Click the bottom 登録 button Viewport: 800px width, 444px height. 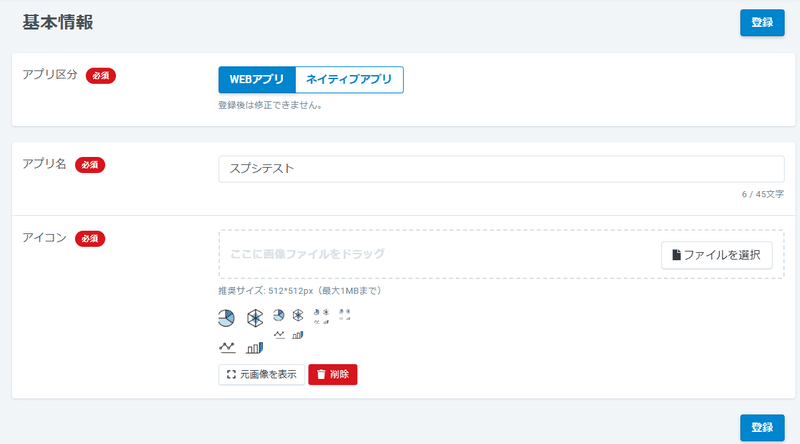click(762, 427)
